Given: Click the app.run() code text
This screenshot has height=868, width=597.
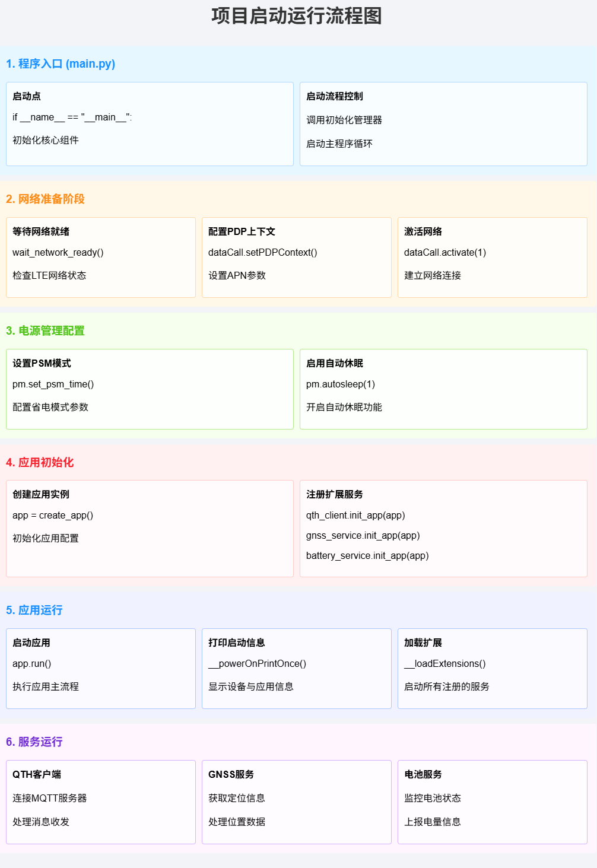Looking at the screenshot, I should (31, 663).
